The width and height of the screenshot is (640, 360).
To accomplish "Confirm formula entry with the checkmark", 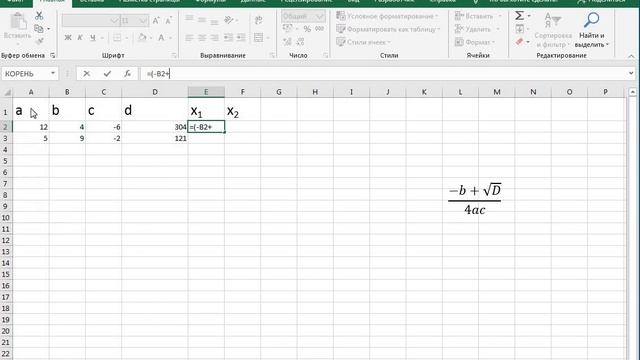I will pos(107,73).
